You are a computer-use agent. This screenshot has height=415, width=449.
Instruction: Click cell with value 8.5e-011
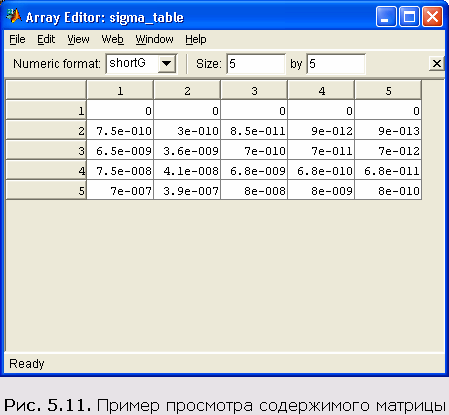[x=254, y=130]
